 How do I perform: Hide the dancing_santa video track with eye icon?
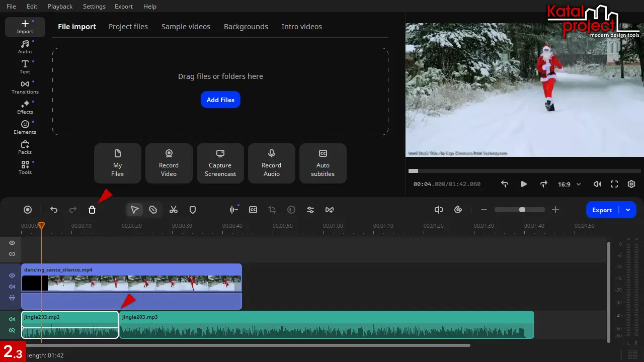pyautogui.click(x=12, y=276)
